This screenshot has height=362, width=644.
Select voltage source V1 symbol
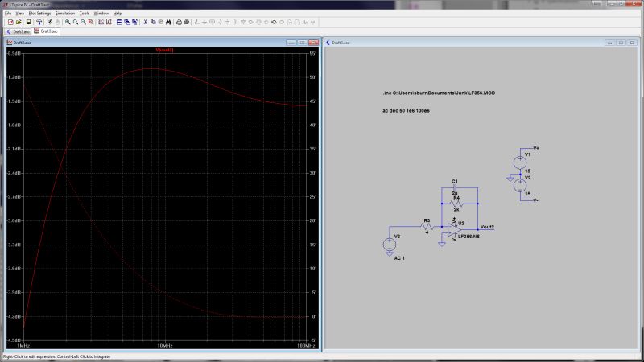pyautogui.click(x=520, y=162)
